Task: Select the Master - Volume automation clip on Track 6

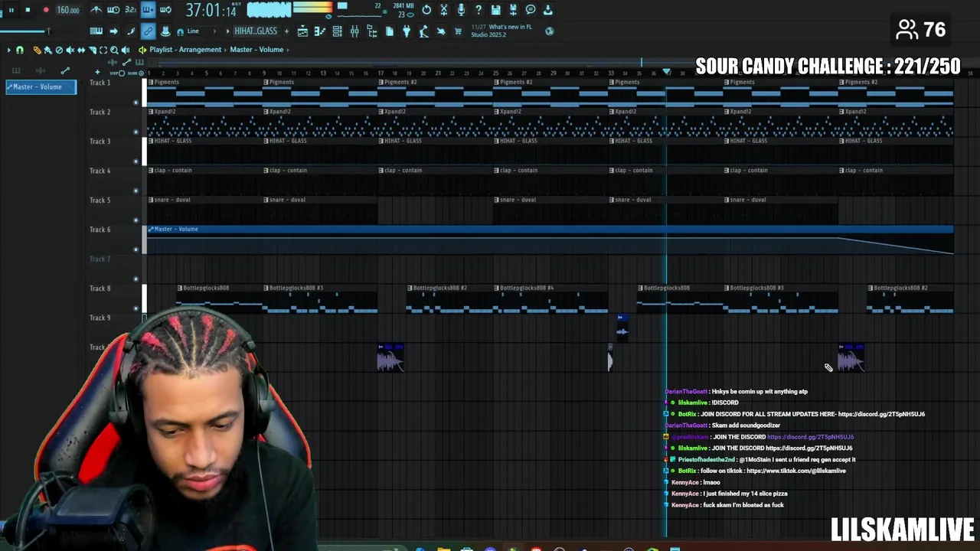Action: click(550, 240)
